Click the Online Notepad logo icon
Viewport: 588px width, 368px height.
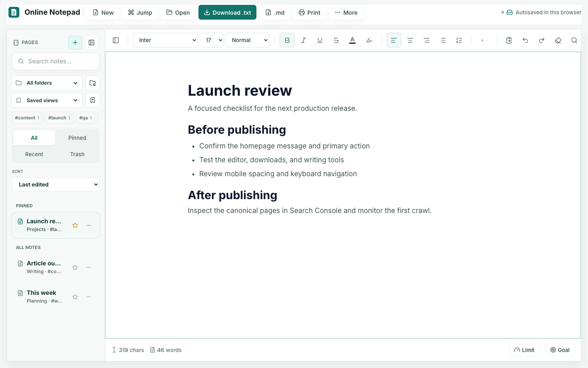pos(14,12)
